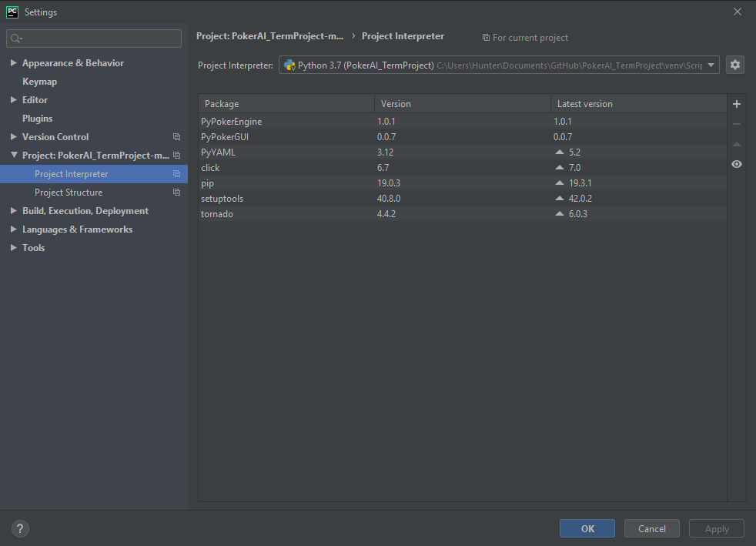Select the Languages & Frameworks label

coord(77,229)
